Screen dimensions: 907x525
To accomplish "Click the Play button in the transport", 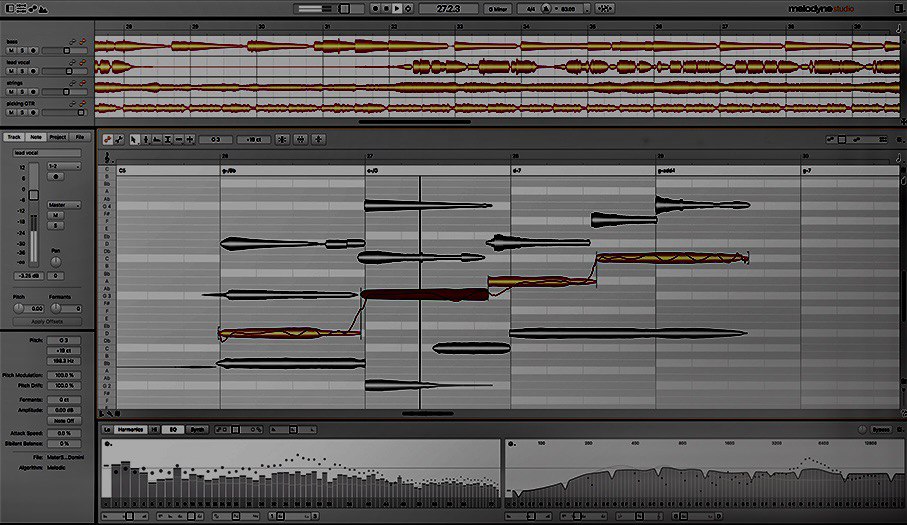I will click(x=397, y=8).
